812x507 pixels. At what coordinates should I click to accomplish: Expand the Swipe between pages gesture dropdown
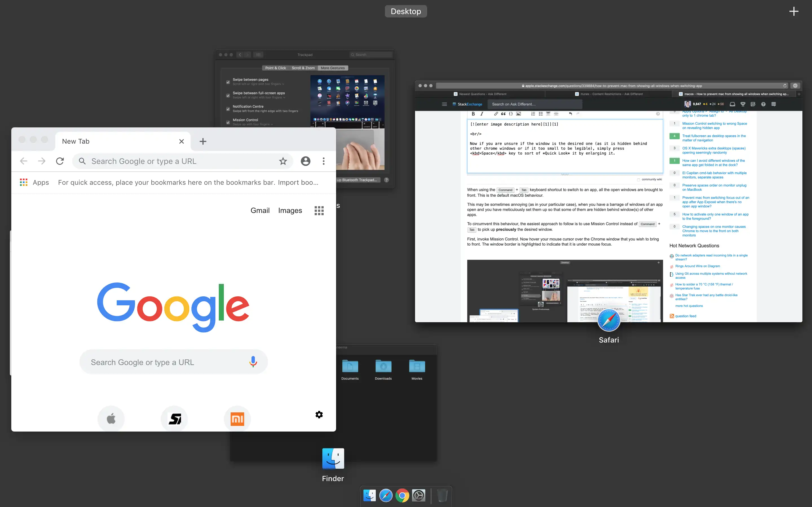[x=284, y=84]
